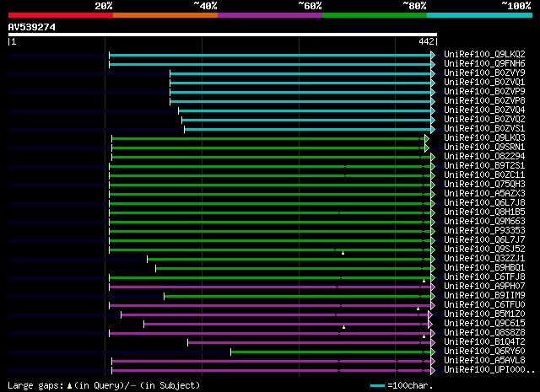Click the cyan 100char scale bar in legend
This screenshot has width=540, height=392.
(x=377, y=386)
